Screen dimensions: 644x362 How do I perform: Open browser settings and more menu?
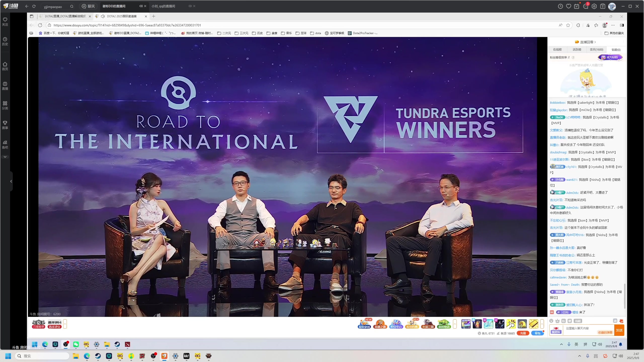[613, 25]
